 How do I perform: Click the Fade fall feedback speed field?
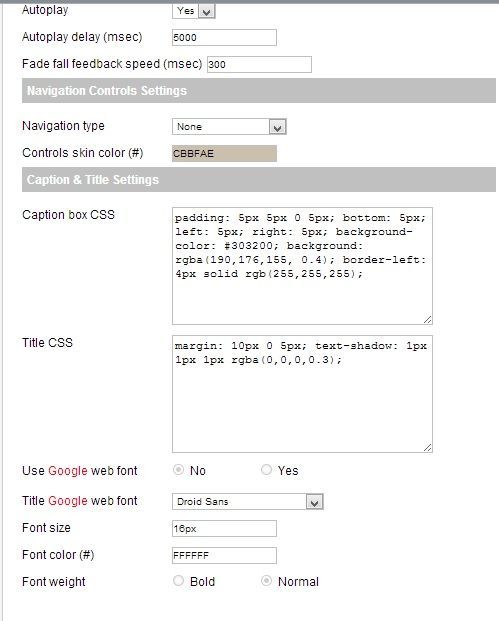[x=259, y=65]
